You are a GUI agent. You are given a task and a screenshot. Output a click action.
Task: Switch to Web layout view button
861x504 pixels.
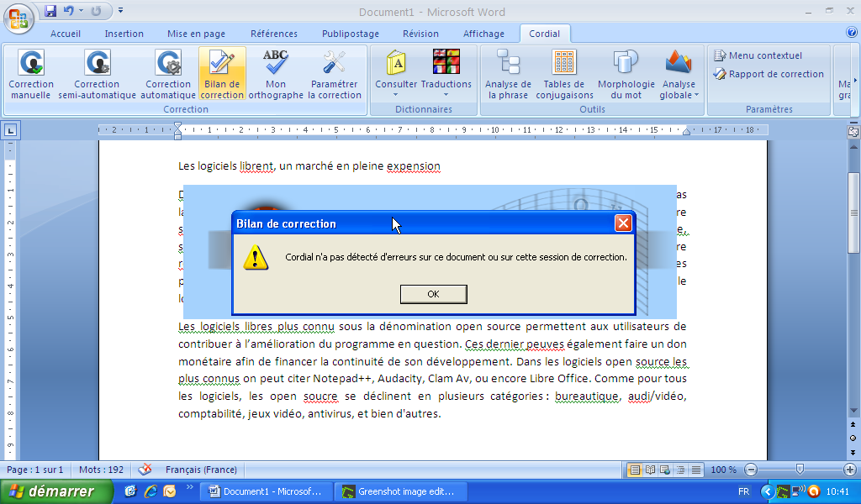tap(665, 470)
